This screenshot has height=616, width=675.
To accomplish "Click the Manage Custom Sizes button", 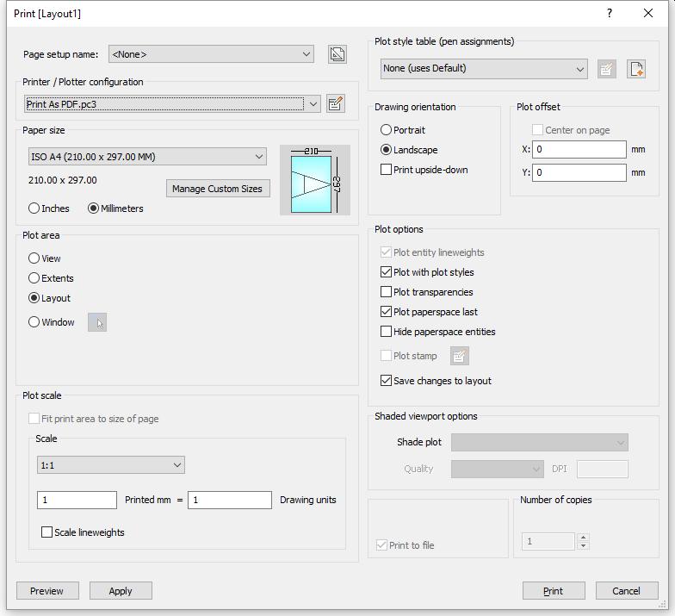I will [217, 189].
